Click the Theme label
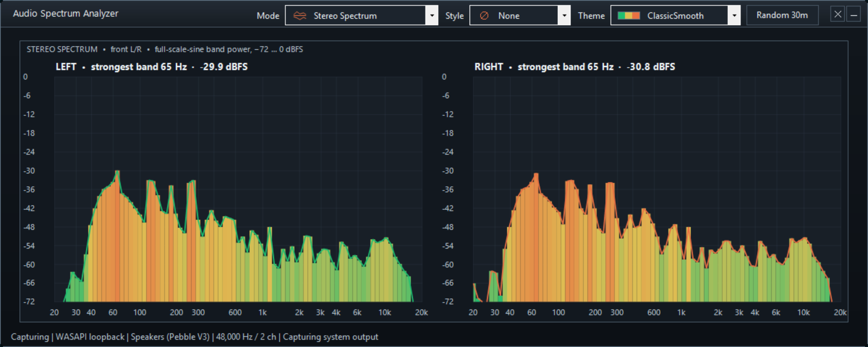This screenshot has height=347, width=868. click(591, 16)
